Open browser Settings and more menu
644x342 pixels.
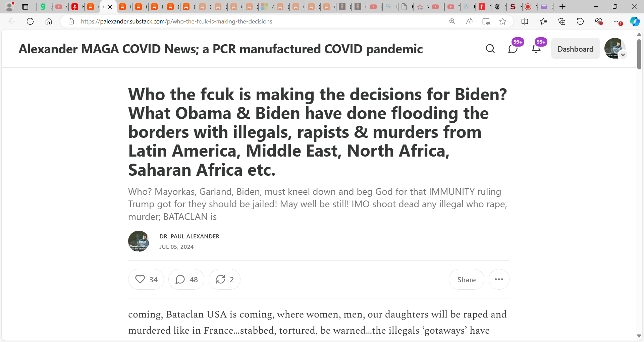point(617,21)
